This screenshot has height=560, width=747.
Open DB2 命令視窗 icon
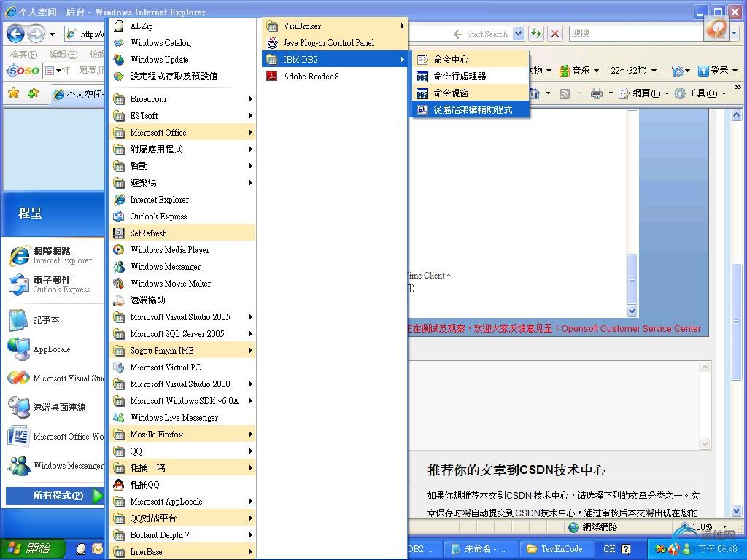tap(422, 93)
